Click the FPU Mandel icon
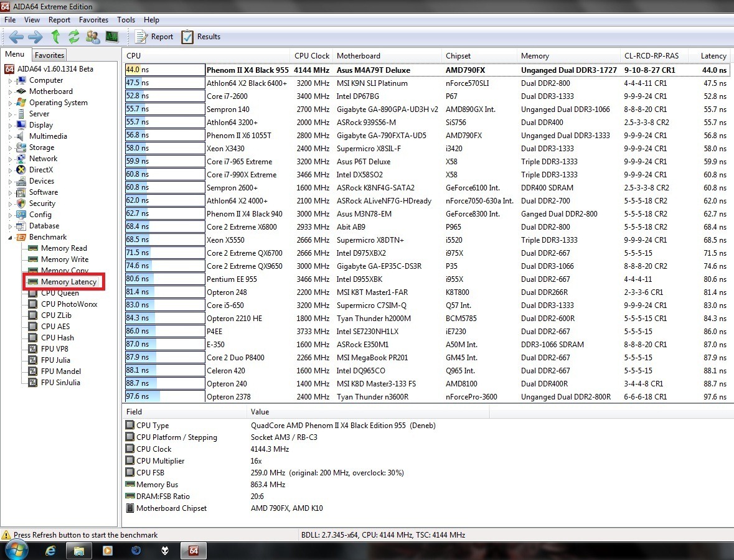Screen dimensions: 734x560 tap(33, 371)
